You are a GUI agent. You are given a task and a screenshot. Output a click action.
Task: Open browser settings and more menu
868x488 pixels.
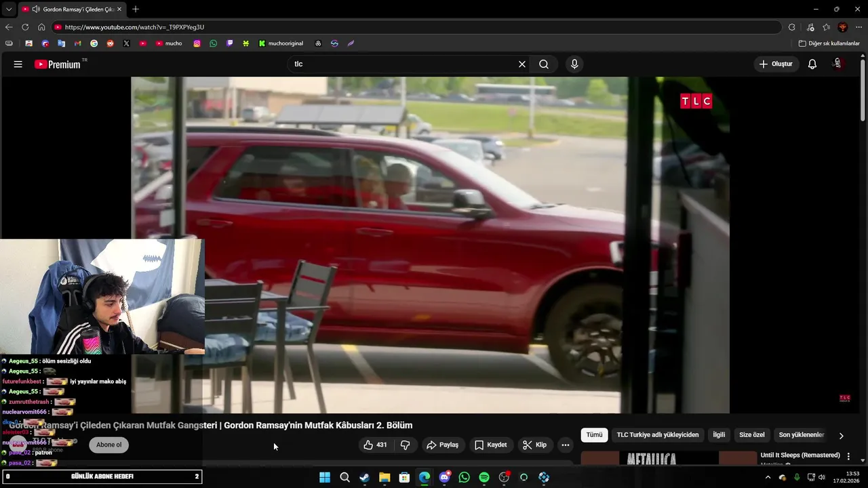859,27
